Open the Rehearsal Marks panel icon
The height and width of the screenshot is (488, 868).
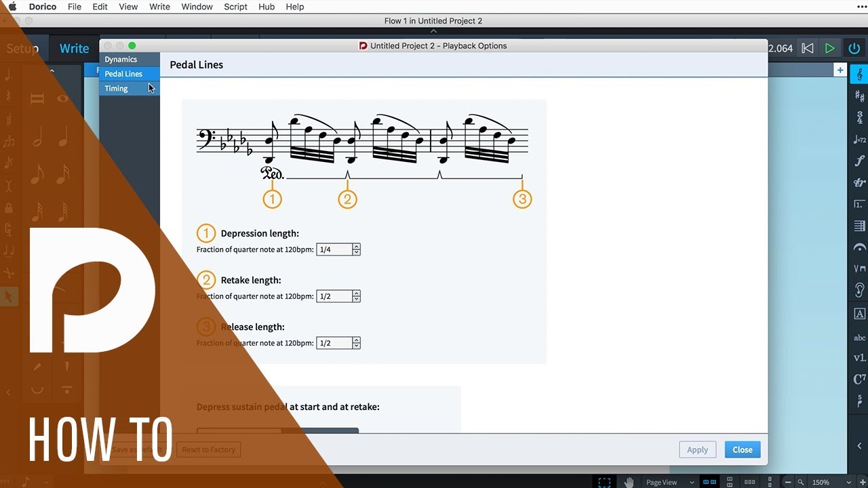(859, 314)
